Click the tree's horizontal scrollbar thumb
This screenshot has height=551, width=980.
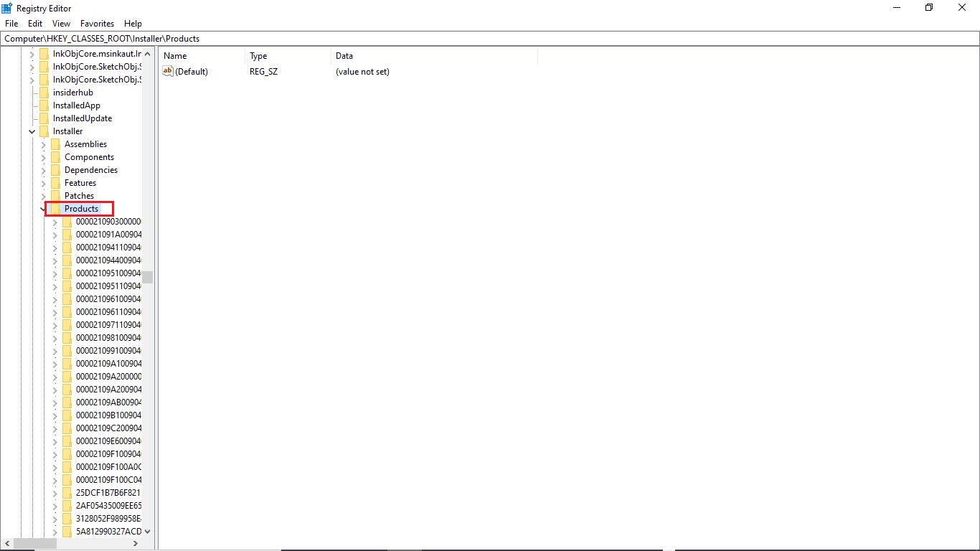pyautogui.click(x=34, y=544)
